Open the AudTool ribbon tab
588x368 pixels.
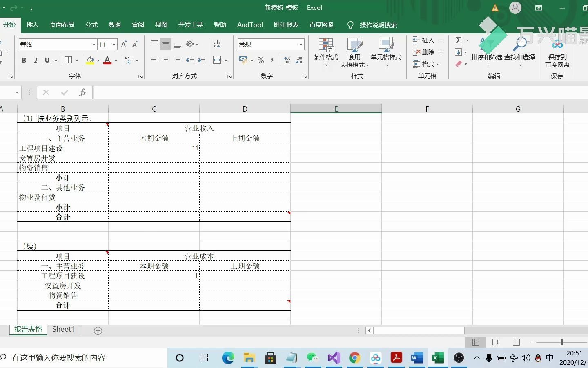250,25
